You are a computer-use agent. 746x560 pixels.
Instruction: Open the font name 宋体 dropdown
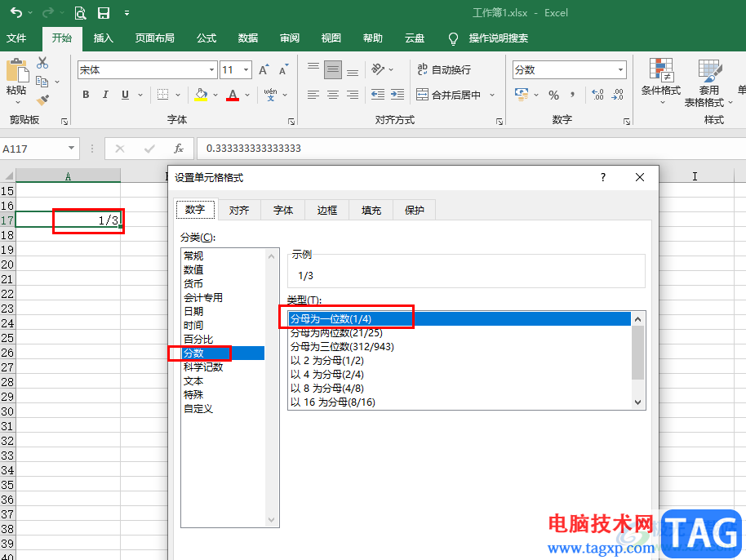click(x=211, y=70)
